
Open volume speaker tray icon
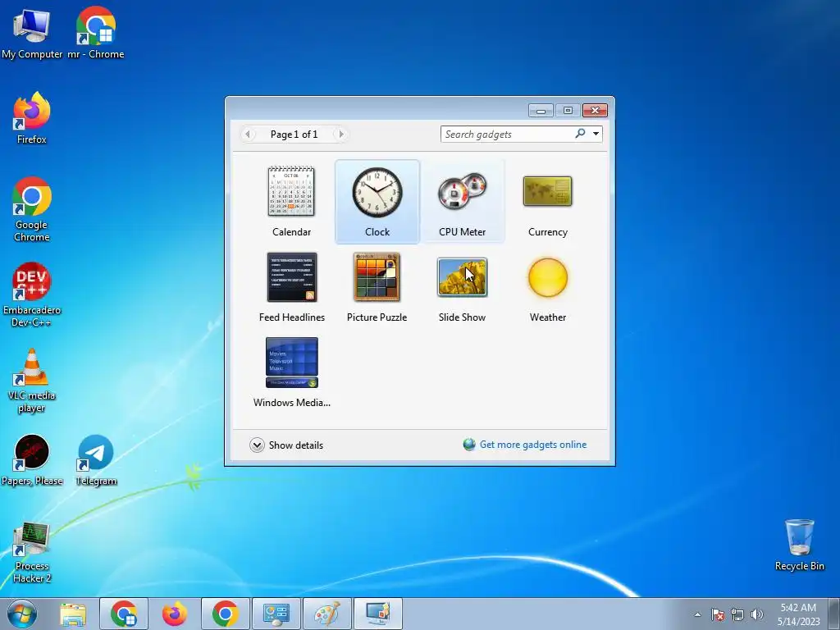(757, 614)
